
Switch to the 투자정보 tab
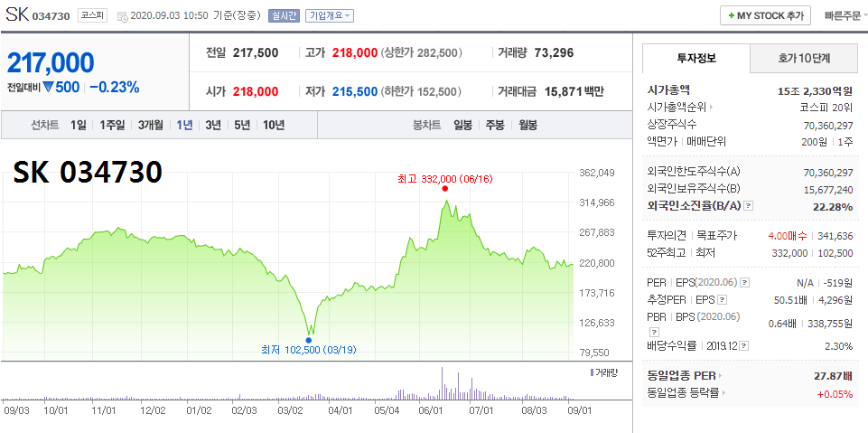coord(696,58)
